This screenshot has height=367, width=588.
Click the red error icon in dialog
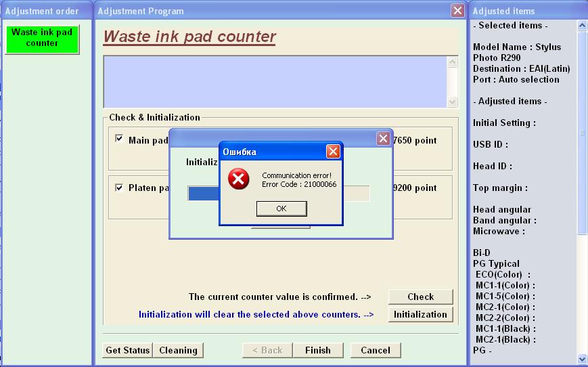pyautogui.click(x=238, y=179)
